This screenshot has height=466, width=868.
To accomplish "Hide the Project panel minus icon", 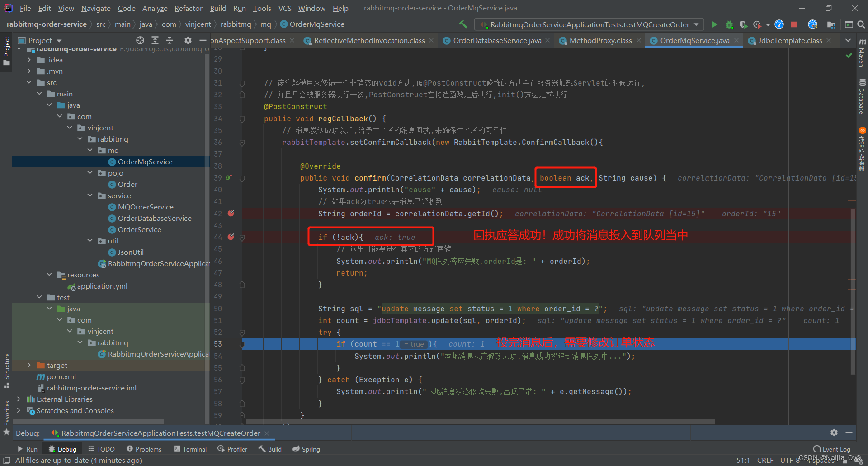I will pos(203,40).
